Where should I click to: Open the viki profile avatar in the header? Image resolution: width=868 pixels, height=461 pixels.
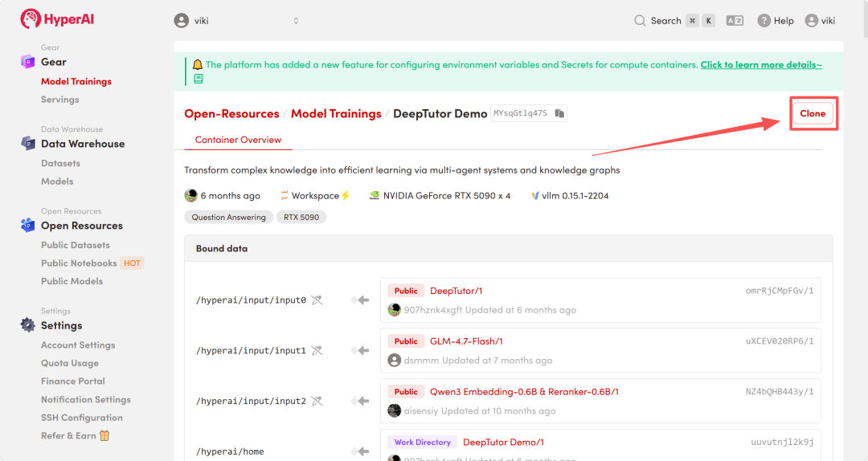coord(812,20)
